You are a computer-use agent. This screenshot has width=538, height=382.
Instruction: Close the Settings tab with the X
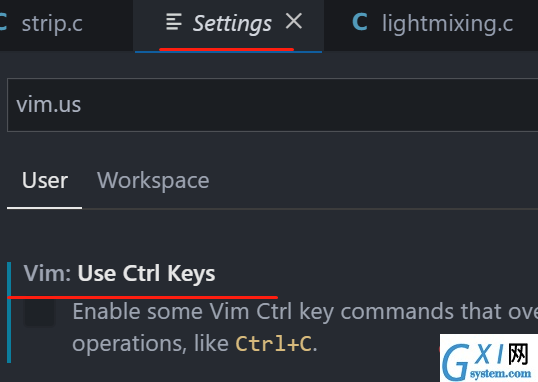tap(294, 21)
